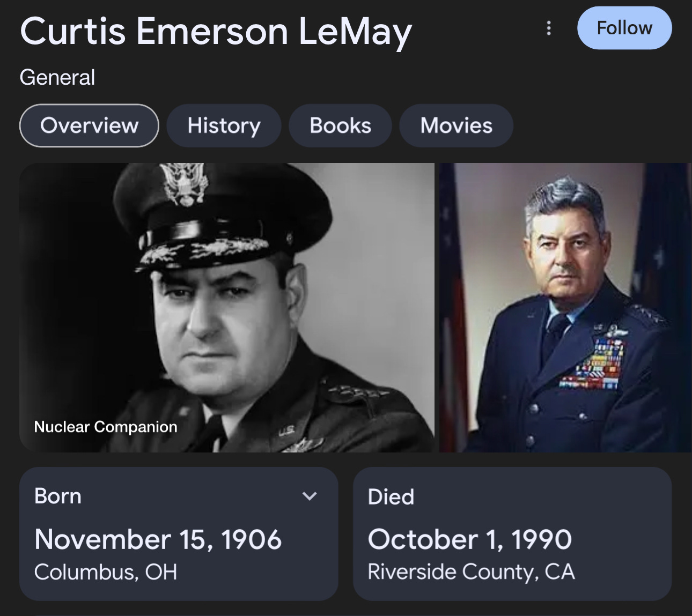Click the Curtis Emerson LeMay title

tap(216, 31)
